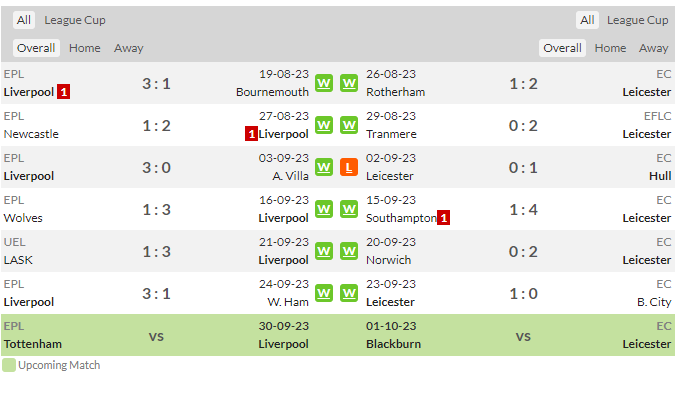Click the orange L result icon for Leicester vs Hull
This screenshot has width=675, height=395.
(349, 167)
